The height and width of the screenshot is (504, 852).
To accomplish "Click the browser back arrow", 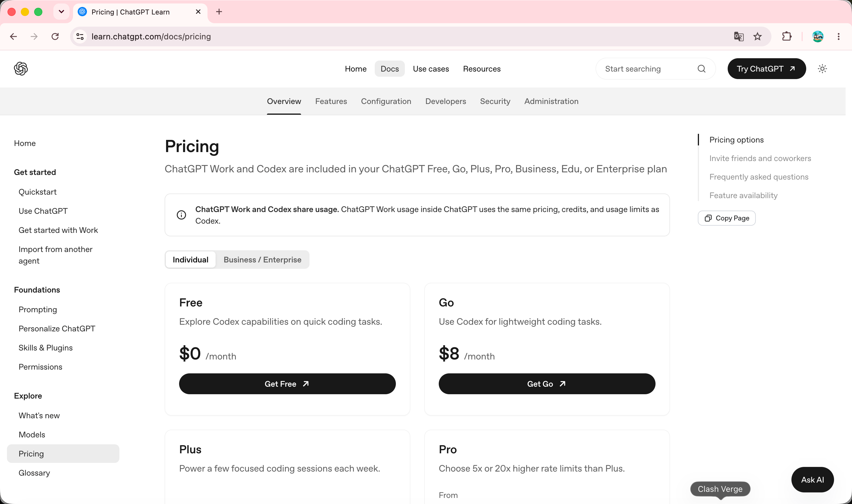I will click(x=14, y=36).
